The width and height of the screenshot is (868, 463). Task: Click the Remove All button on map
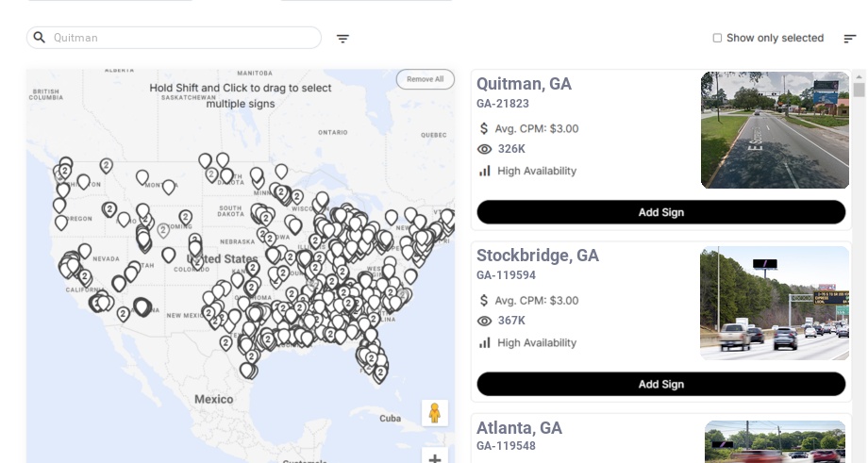425,79
